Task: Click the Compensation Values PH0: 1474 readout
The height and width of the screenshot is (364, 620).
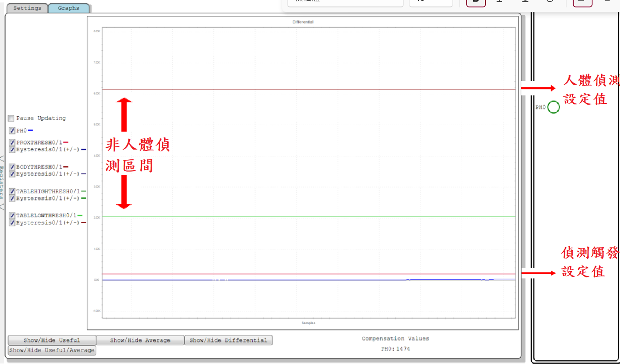Action: coord(395,349)
